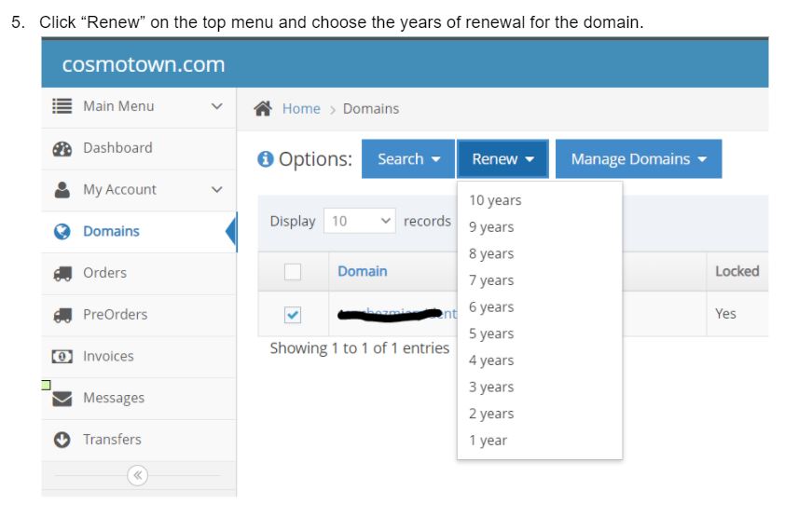
Task: Click the Home house icon in breadcrumb
Action: [x=264, y=108]
